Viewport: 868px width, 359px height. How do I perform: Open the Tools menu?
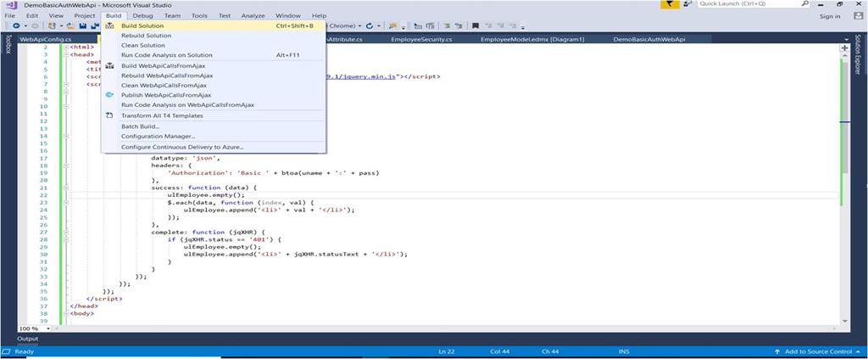tap(200, 16)
